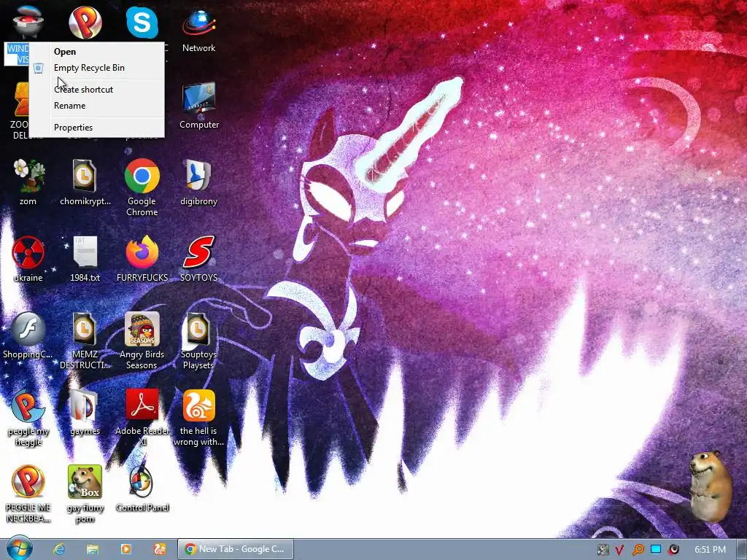Launch Windows Media Player from taskbar
The height and width of the screenshot is (560, 747).
click(x=126, y=549)
